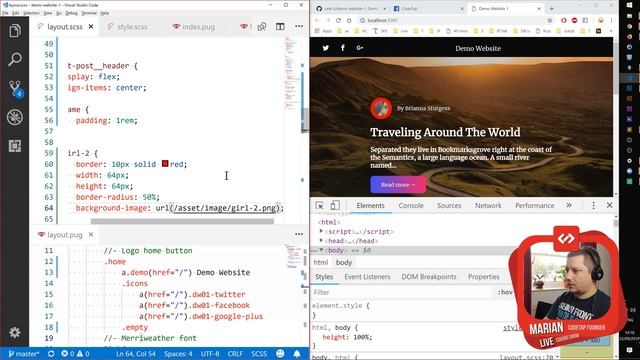Screen dimensions: 640x360
Task: Open the Extensions view icon
Action: (x=15, y=146)
